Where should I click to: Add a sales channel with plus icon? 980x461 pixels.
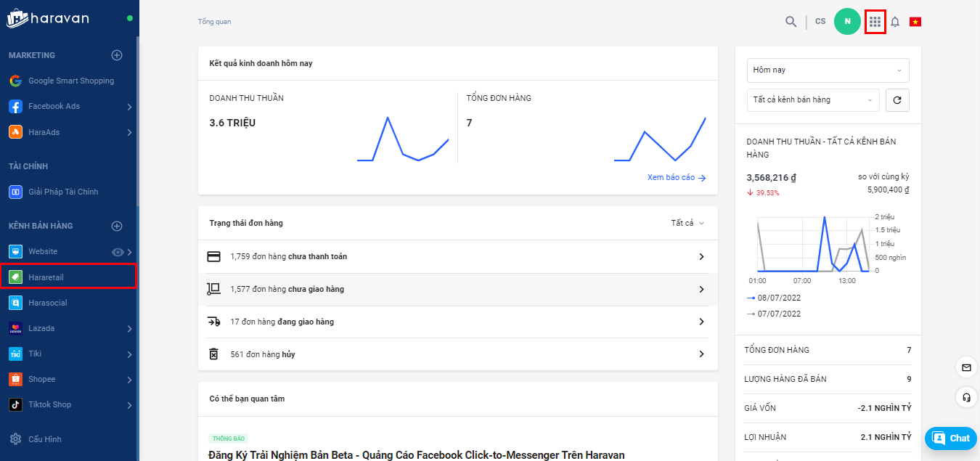117,226
